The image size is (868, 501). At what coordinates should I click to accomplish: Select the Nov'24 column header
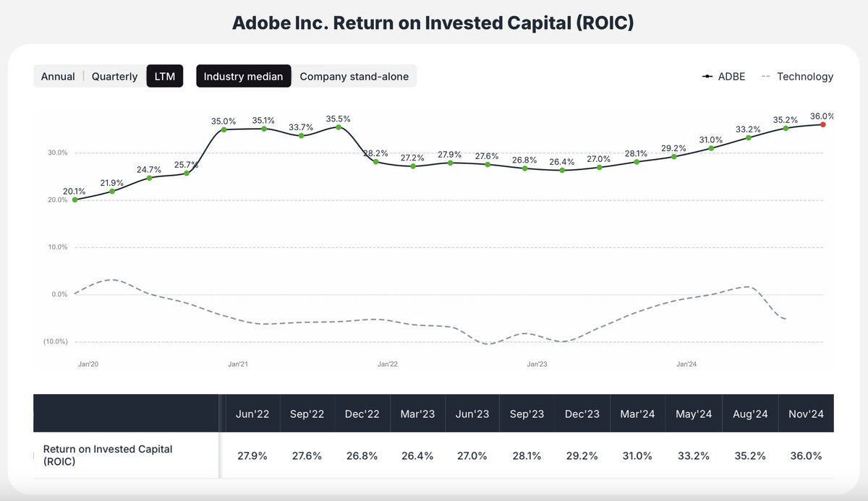click(805, 413)
